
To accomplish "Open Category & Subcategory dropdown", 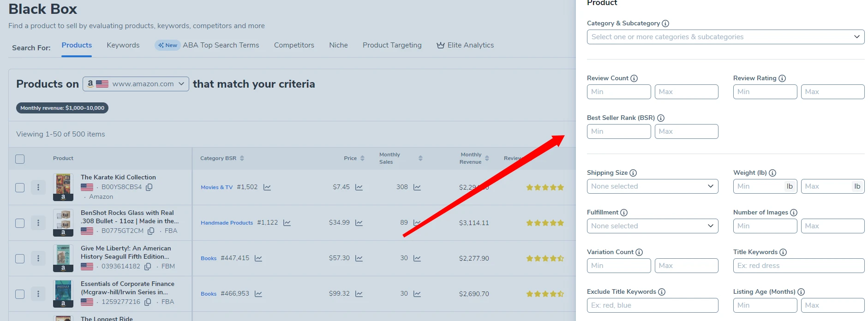I will tap(725, 37).
